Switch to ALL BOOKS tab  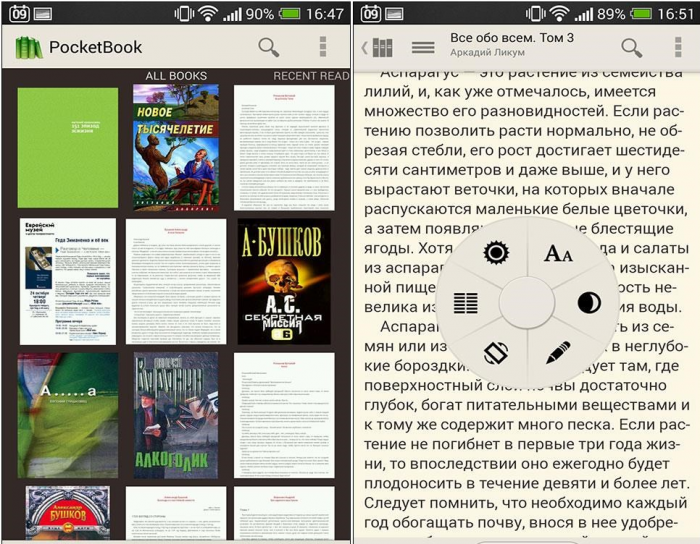pyautogui.click(x=176, y=76)
